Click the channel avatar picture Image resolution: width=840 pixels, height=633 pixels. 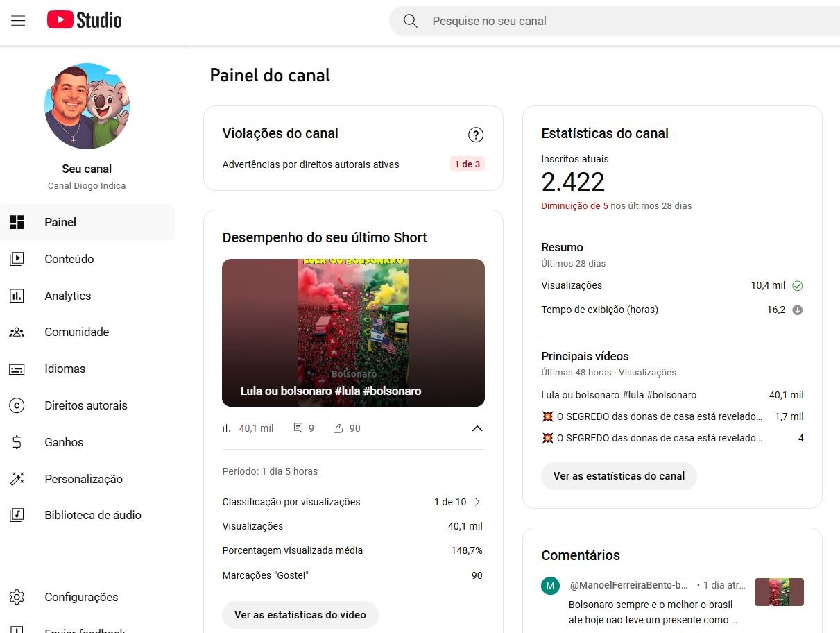click(x=87, y=106)
